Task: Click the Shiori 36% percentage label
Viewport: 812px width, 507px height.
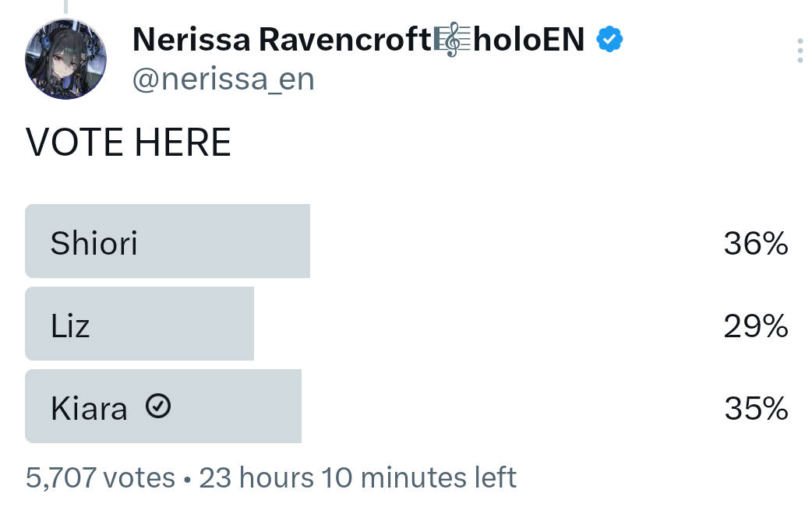Action: tap(756, 243)
